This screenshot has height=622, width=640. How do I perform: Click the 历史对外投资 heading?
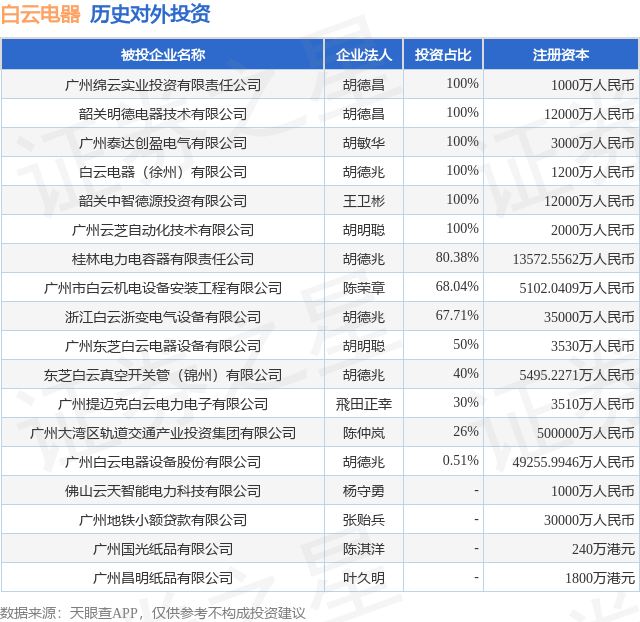coord(150,14)
